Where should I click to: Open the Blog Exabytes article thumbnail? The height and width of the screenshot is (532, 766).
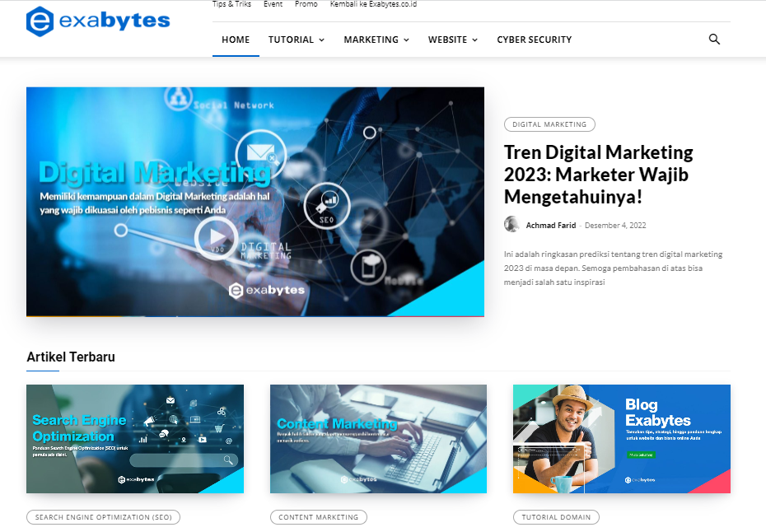tap(621, 439)
